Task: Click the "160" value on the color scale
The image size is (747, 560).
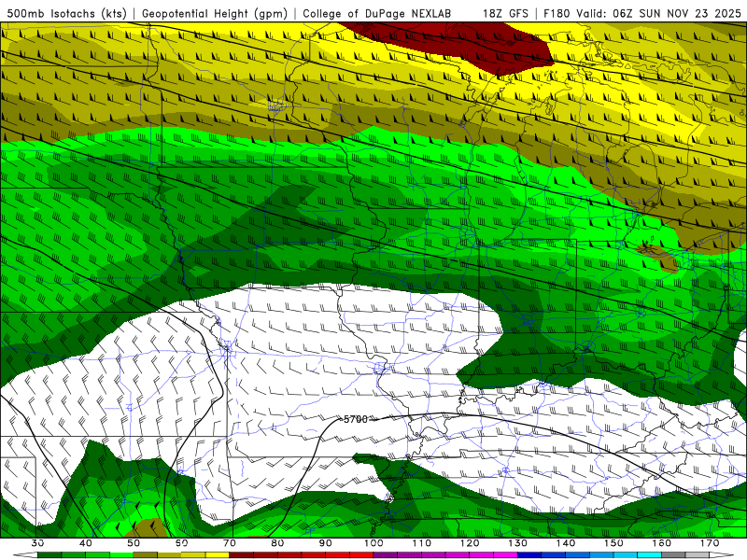Action: pos(662,543)
